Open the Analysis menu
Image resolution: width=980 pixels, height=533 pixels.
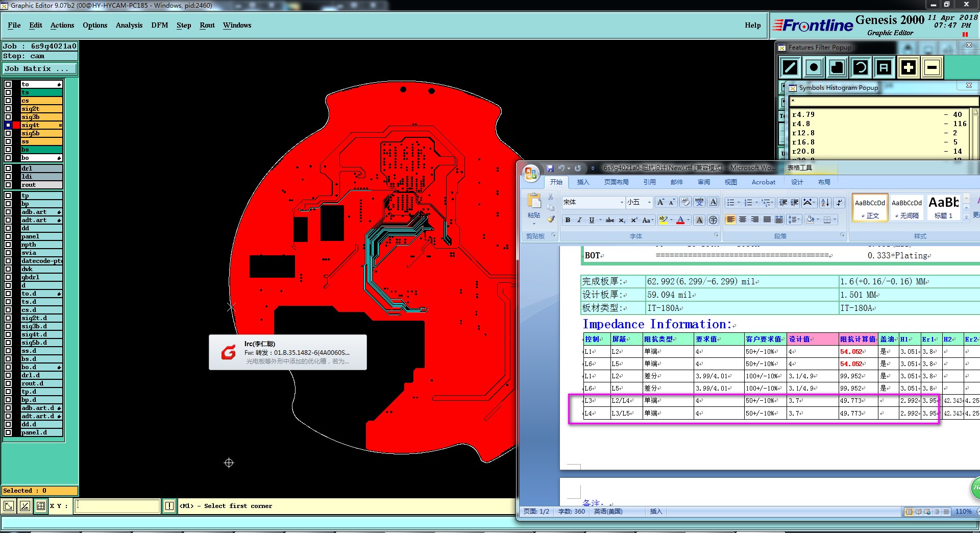[x=129, y=25]
